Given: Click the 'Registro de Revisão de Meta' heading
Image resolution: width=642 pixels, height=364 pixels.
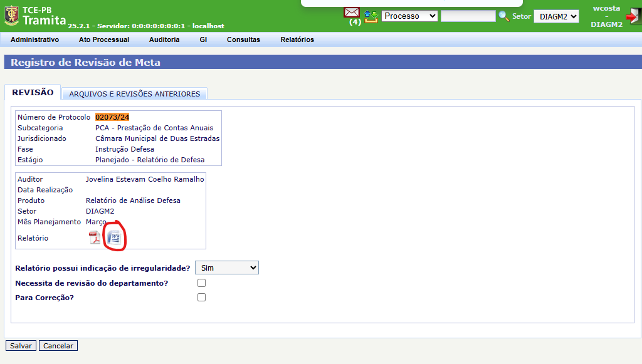Looking at the screenshot, I should [x=85, y=62].
